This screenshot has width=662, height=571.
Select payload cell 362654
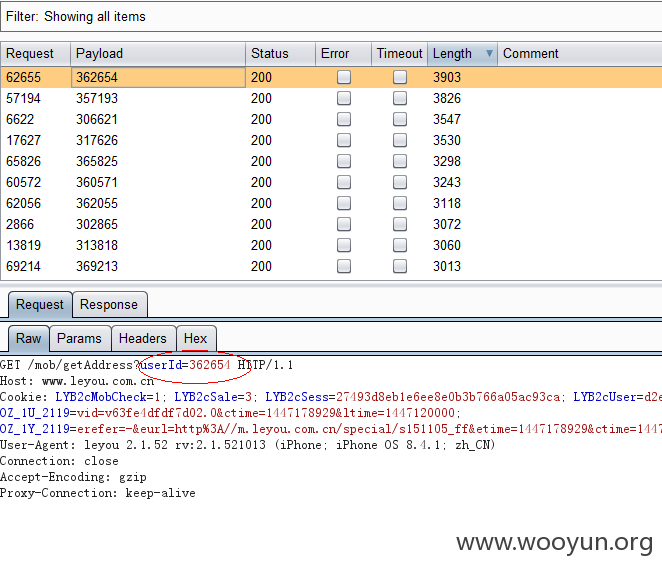pos(158,77)
